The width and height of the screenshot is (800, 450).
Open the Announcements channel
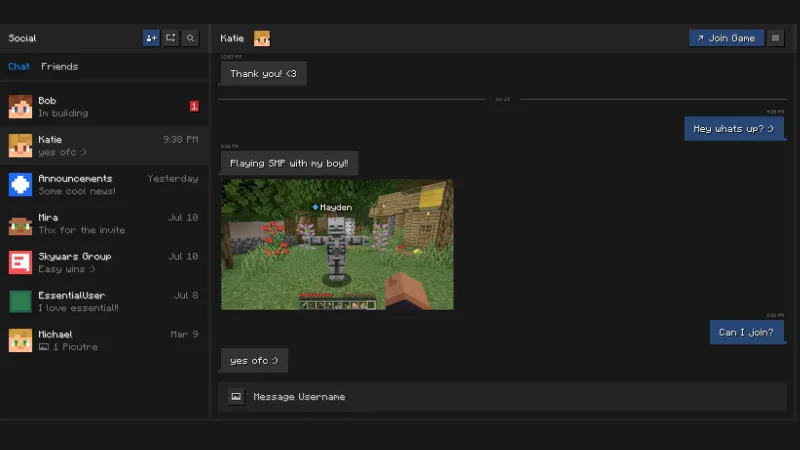tap(104, 184)
